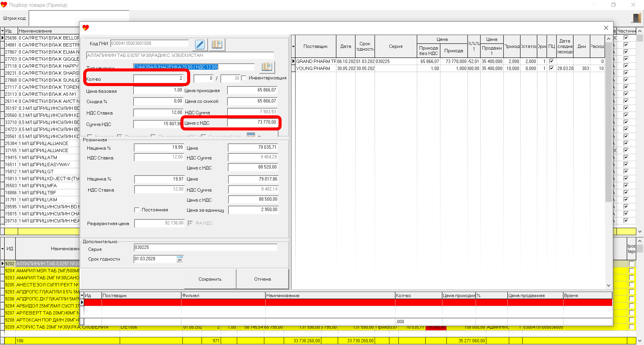Open dropdown arrow in main list Ид header

coord(2,31)
